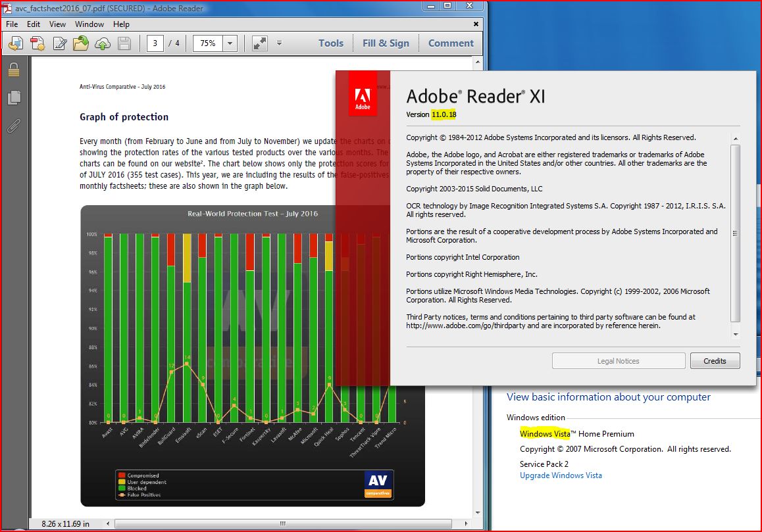This screenshot has width=762, height=532.
Task: Open the Edit menu
Action: [x=34, y=24]
